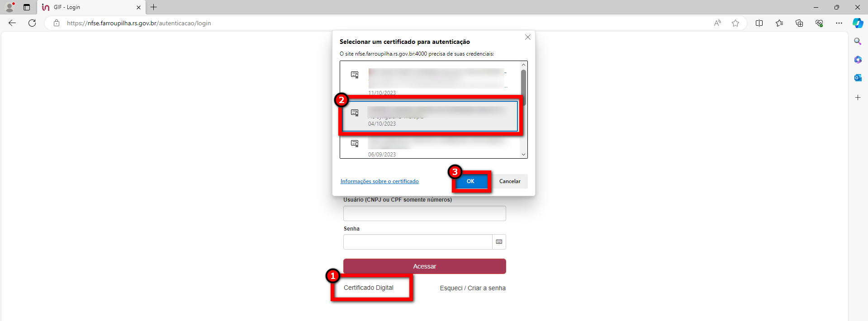Click certificate list scroll up arrow
The height and width of the screenshot is (321, 868).
(524, 65)
